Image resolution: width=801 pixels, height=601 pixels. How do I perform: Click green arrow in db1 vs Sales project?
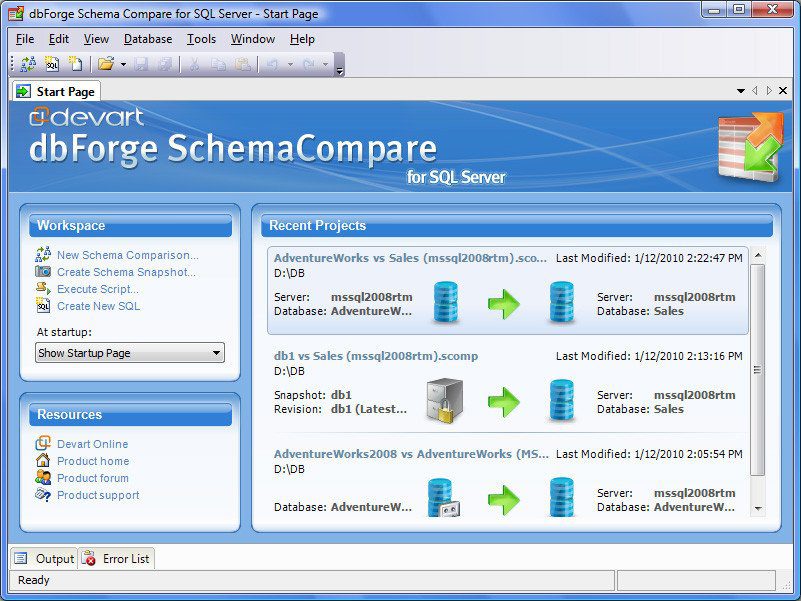tap(504, 402)
